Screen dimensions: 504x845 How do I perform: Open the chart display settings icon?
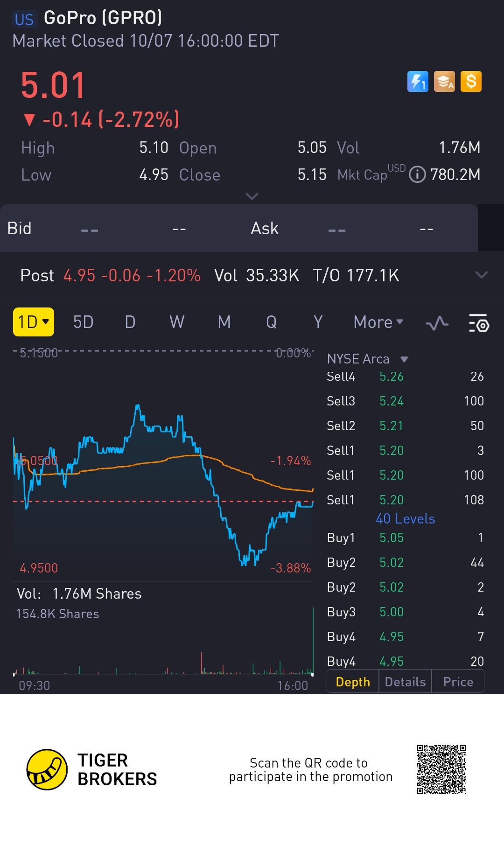pyautogui.click(x=478, y=323)
